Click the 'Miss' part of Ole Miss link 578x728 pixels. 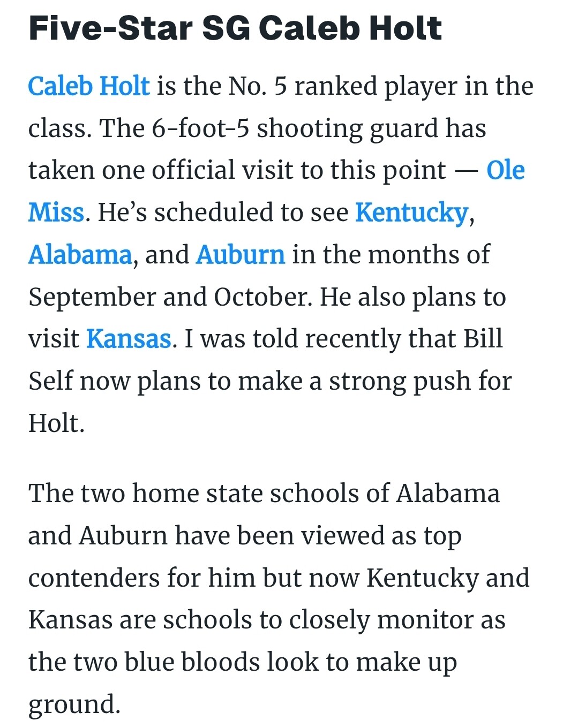56,213
